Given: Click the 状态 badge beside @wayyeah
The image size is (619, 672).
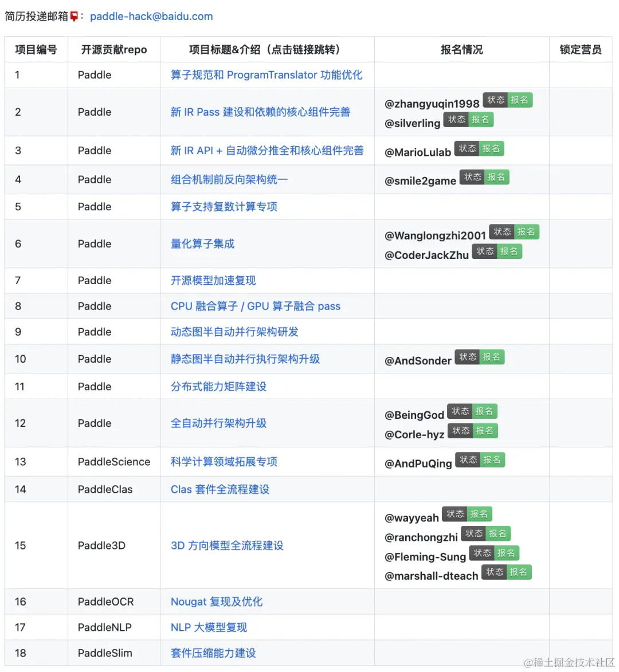Looking at the screenshot, I should [455, 514].
